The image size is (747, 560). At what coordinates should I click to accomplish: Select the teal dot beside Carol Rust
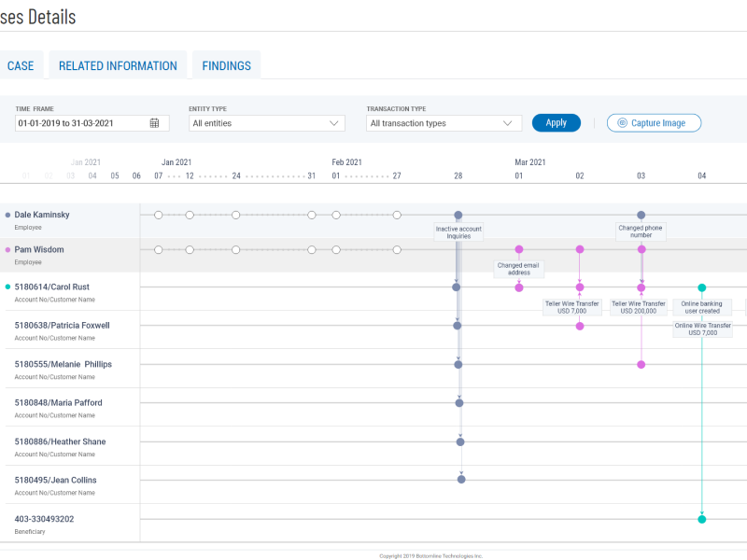coord(7,288)
